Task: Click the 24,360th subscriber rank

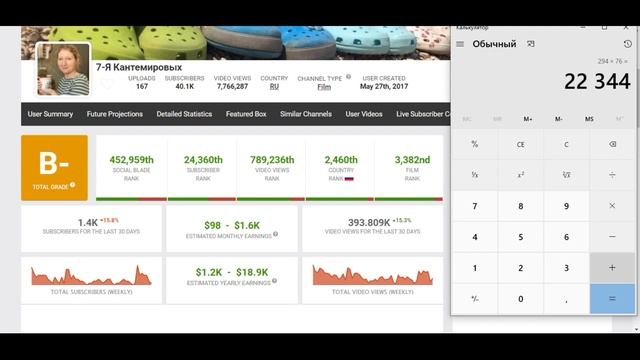Action: coord(203,160)
